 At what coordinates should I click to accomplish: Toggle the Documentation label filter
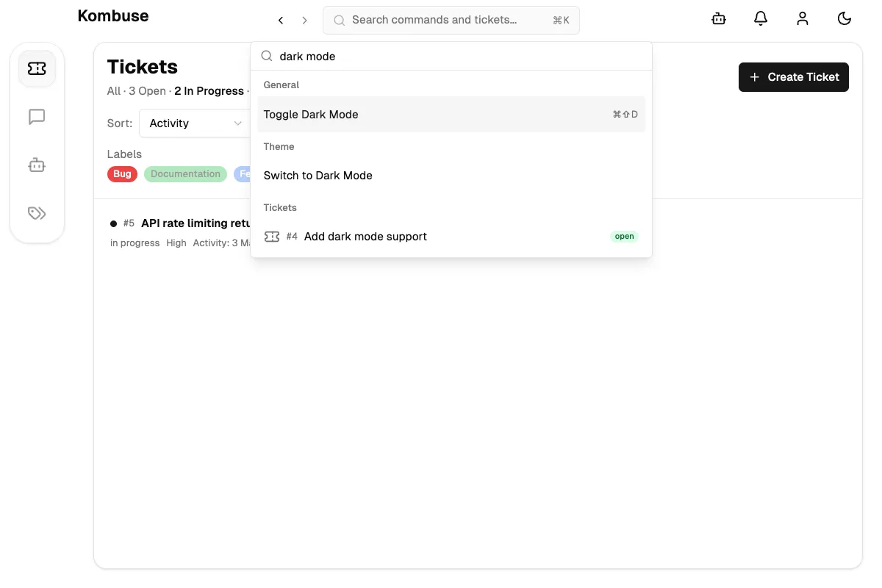[185, 173]
